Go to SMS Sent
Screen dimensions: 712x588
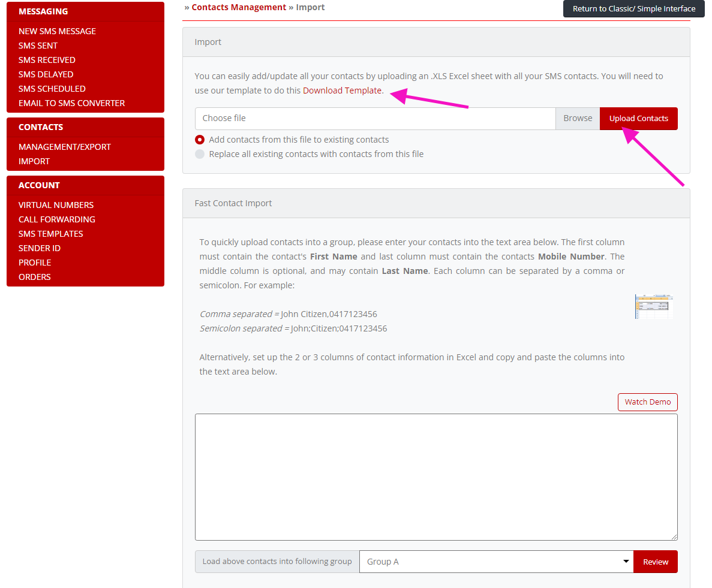pos(38,46)
